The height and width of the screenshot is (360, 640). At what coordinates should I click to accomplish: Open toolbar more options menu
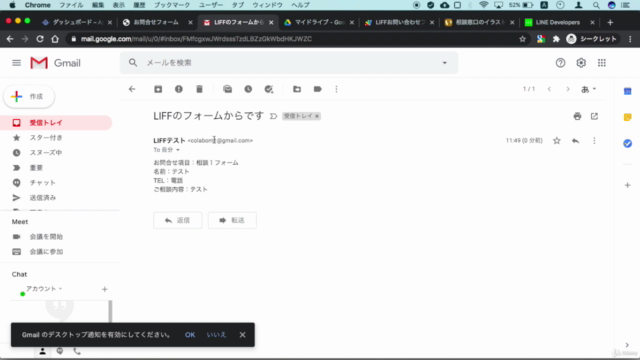(336, 89)
